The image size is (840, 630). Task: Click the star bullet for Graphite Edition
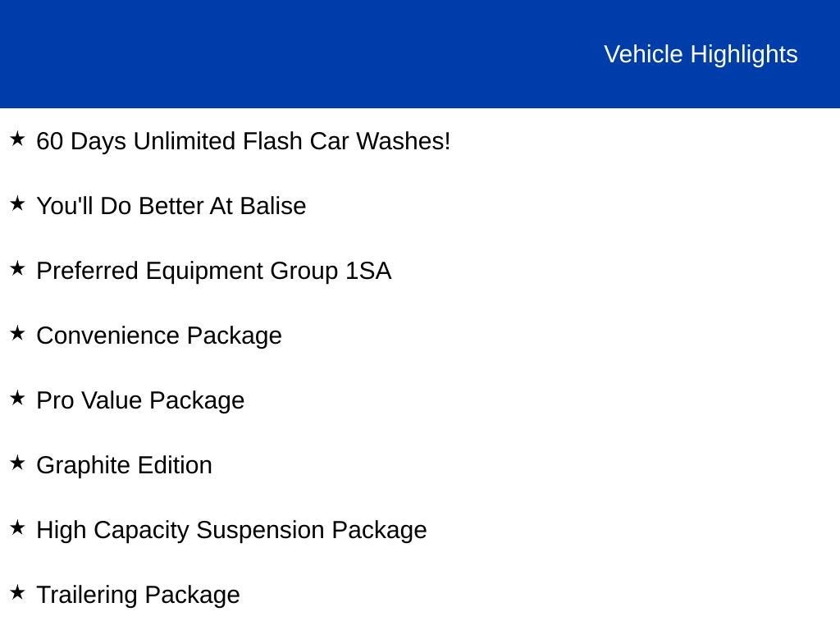click(17, 463)
